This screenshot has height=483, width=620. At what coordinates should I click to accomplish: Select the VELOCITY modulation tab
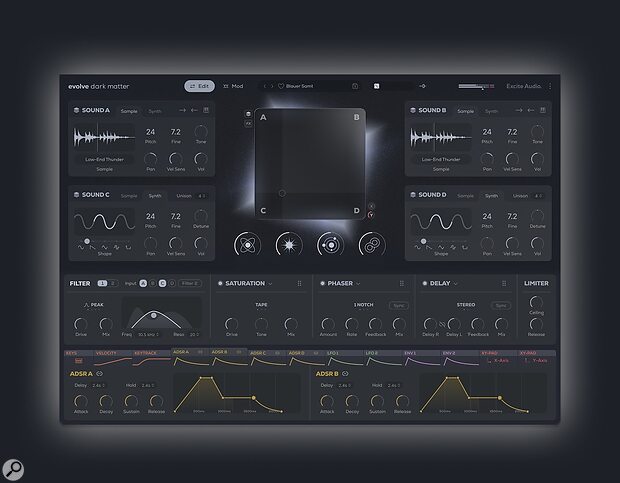coord(112,358)
